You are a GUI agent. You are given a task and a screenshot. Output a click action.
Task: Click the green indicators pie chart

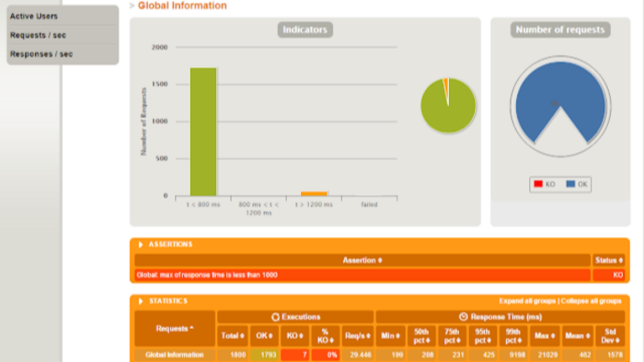448,106
